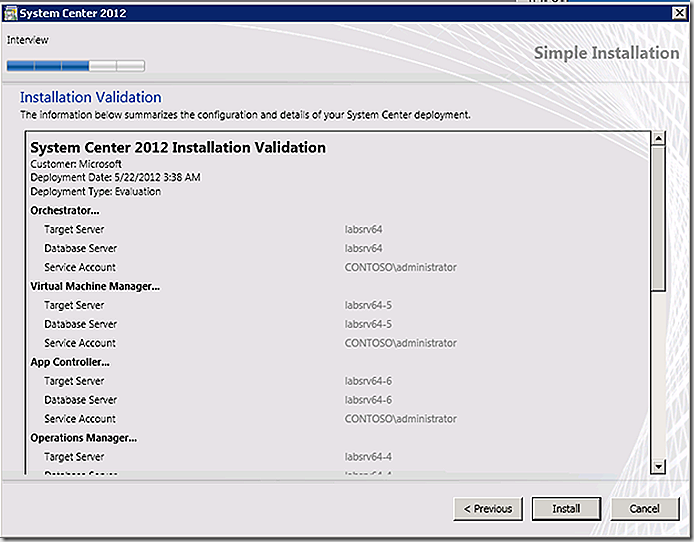Click Deployment Type: Evaluation line

coord(96,192)
